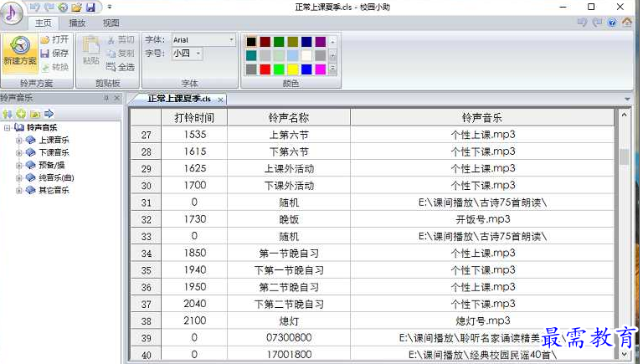The image size is (643, 364).
Task: Open the purple music note application menu
Action: pyautogui.click(x=13, y=13)
